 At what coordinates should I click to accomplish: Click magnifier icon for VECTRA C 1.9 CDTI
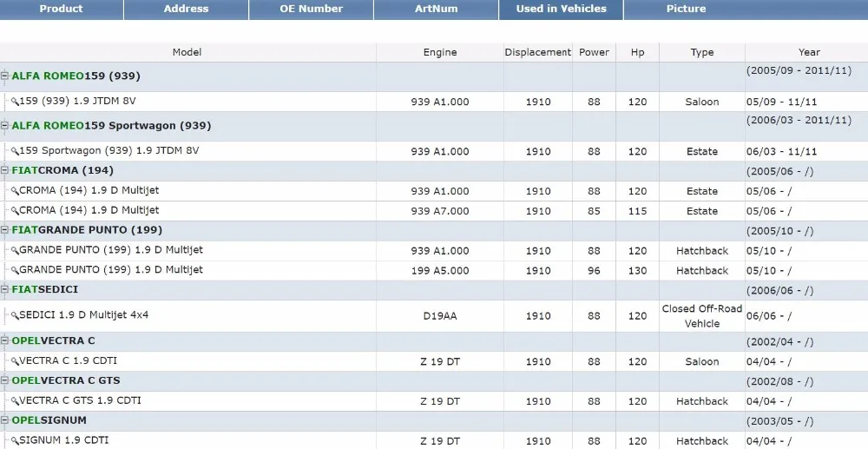[15, 361]
